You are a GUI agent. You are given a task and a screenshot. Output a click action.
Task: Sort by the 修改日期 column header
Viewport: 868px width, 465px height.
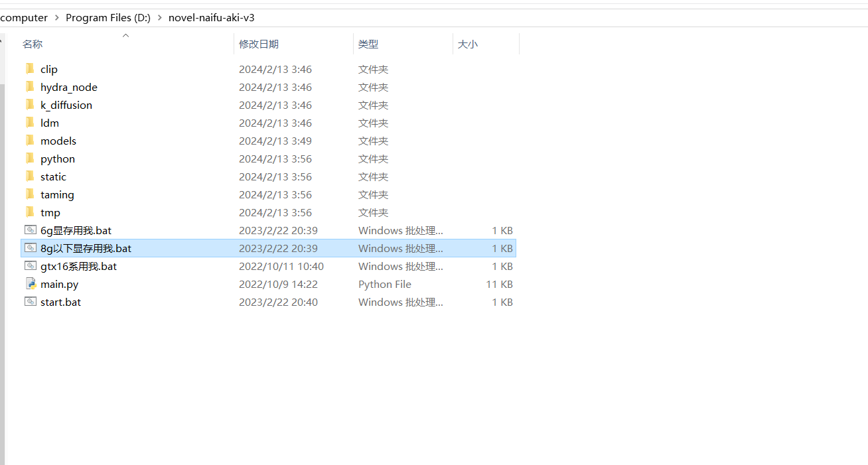coord(259,44)
